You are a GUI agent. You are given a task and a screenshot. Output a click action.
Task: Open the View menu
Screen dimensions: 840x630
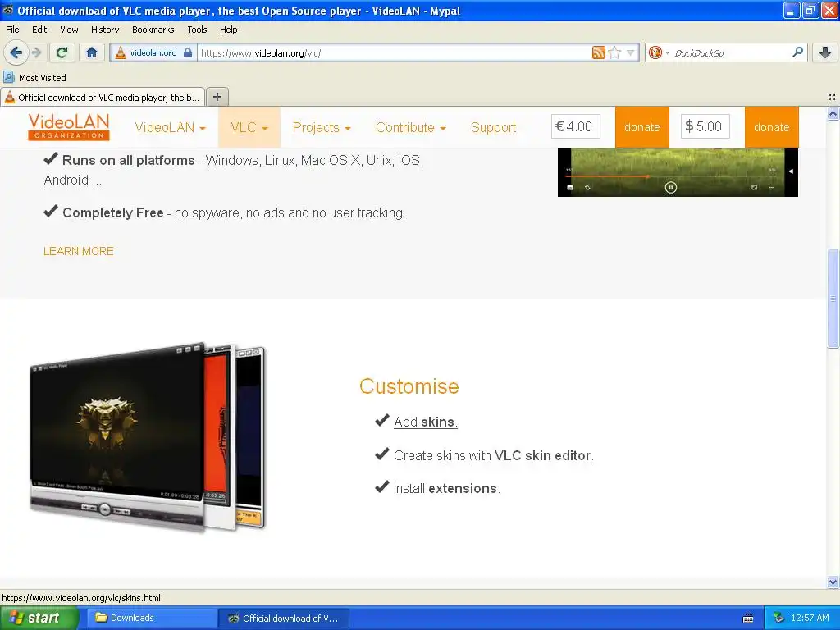coord(69,30)
